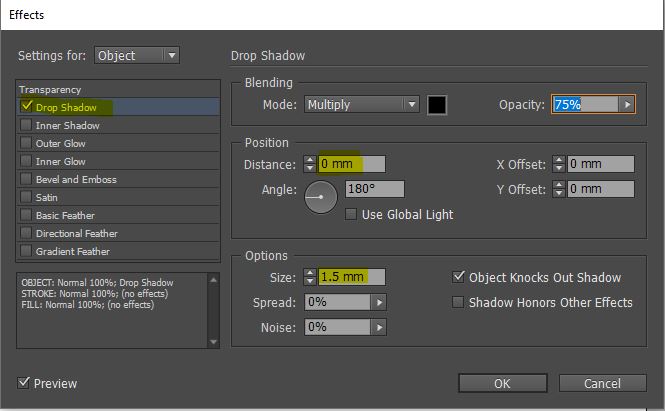
Task: Open the Spread slider arrow
Action: 378,302
